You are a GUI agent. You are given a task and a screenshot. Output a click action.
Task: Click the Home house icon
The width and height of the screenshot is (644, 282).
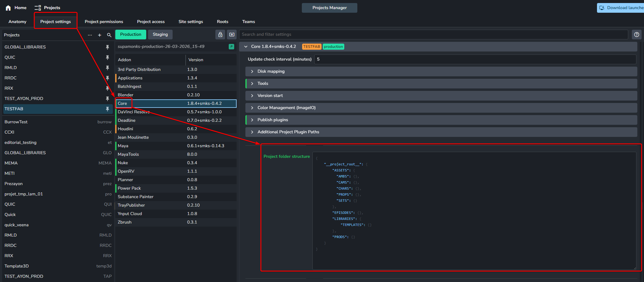tap(8, 8)
